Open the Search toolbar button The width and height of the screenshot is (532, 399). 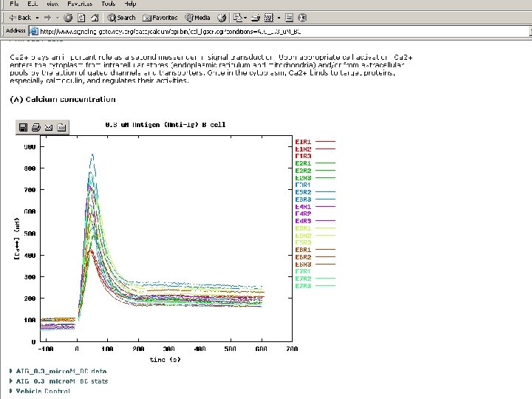coord(121,17)
